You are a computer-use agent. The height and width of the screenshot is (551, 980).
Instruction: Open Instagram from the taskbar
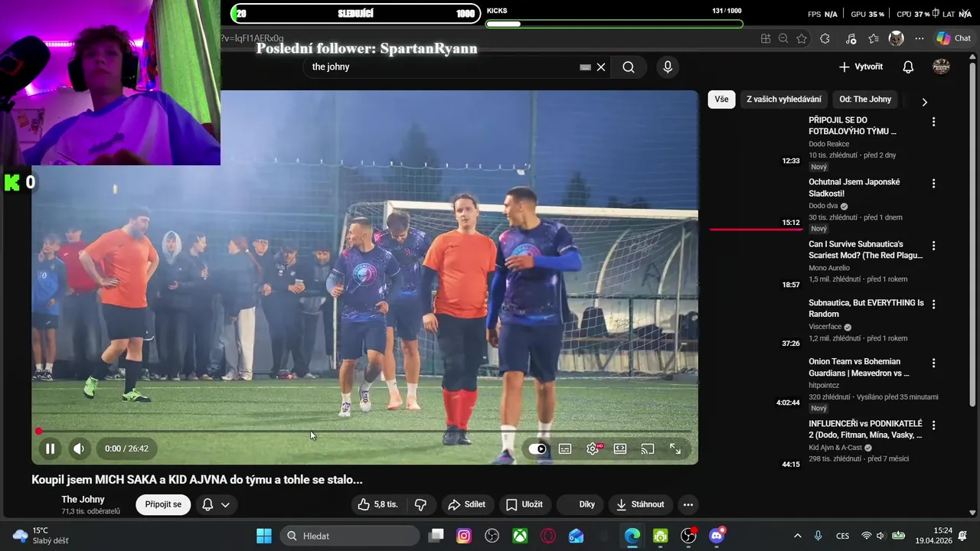click(x=464, y=536)
